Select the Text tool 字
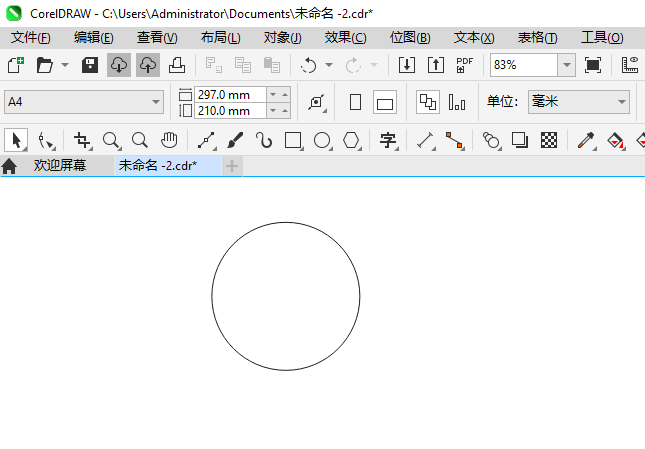This screenshot has width=645, height=449. [388, 141]
